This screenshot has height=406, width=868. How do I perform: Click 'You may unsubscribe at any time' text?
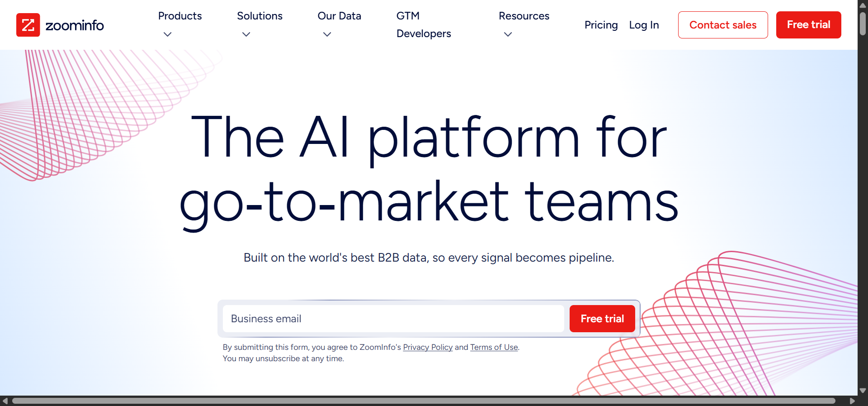(283, 358)
